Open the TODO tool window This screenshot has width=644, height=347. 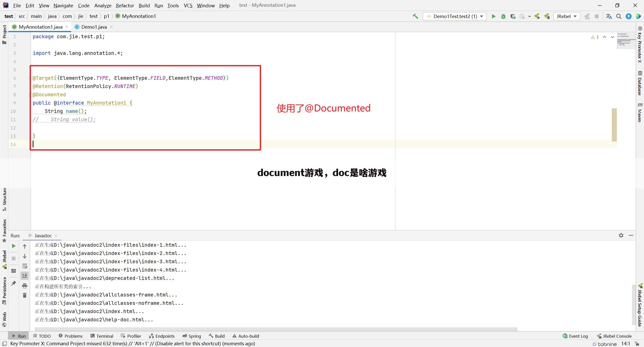[x=42, y=336]
